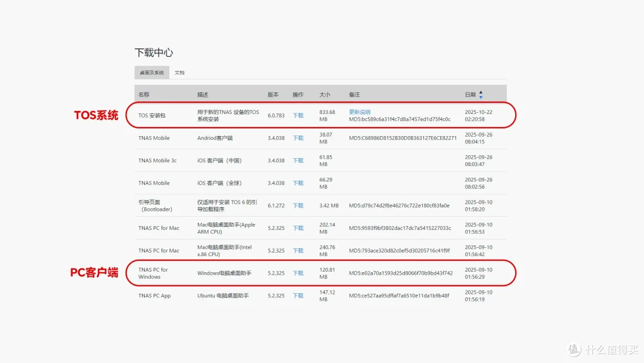Open the 桌面及系统 tab
This screenshot has width=644, height=363.
[151, 72]
